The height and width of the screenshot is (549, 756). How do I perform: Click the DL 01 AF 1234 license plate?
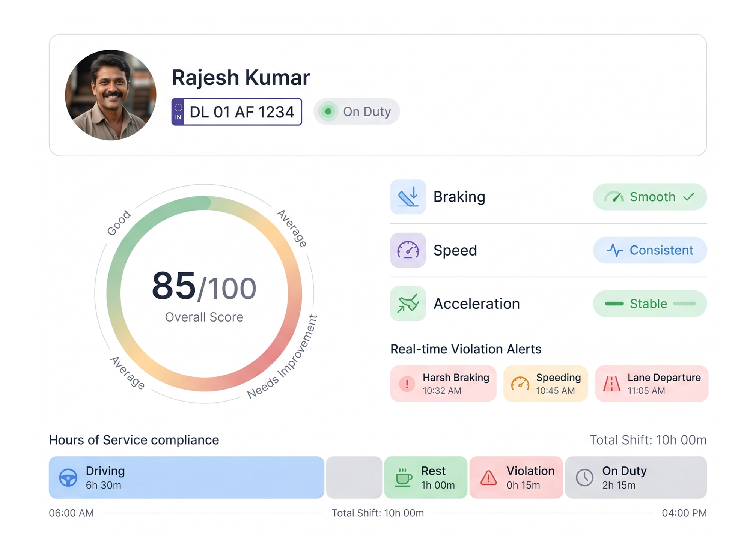[237, 112]
